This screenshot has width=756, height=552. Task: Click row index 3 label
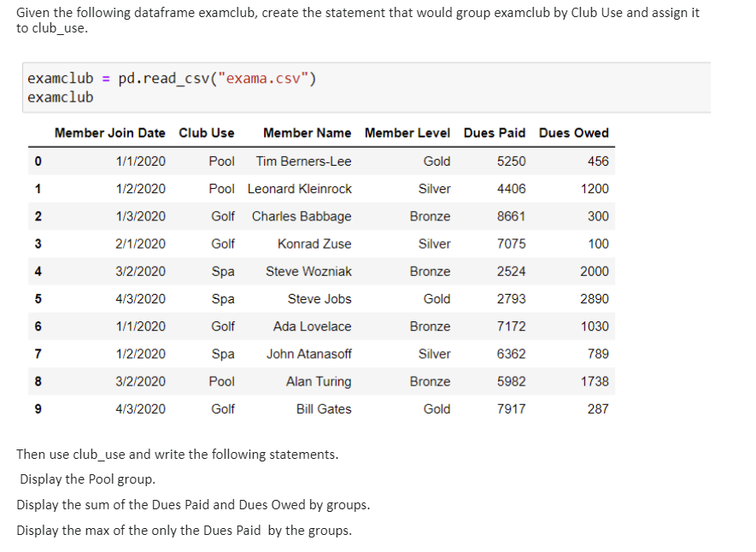(38, 244)
